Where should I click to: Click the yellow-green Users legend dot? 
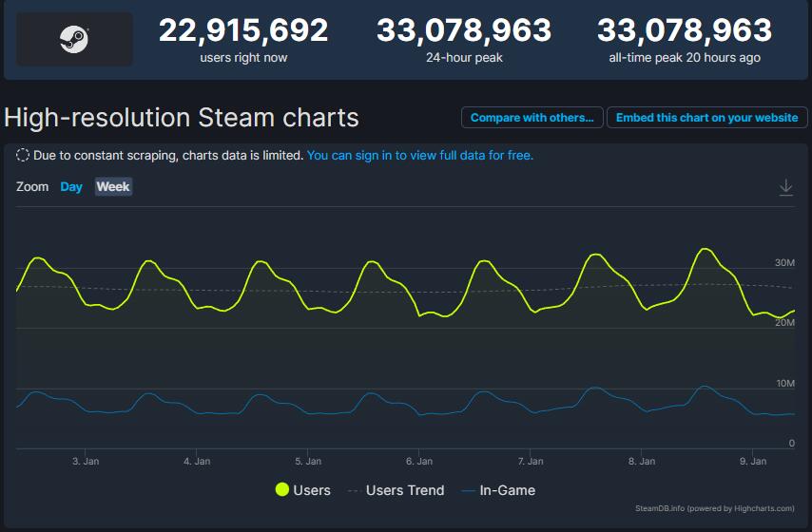click(282, 489)
